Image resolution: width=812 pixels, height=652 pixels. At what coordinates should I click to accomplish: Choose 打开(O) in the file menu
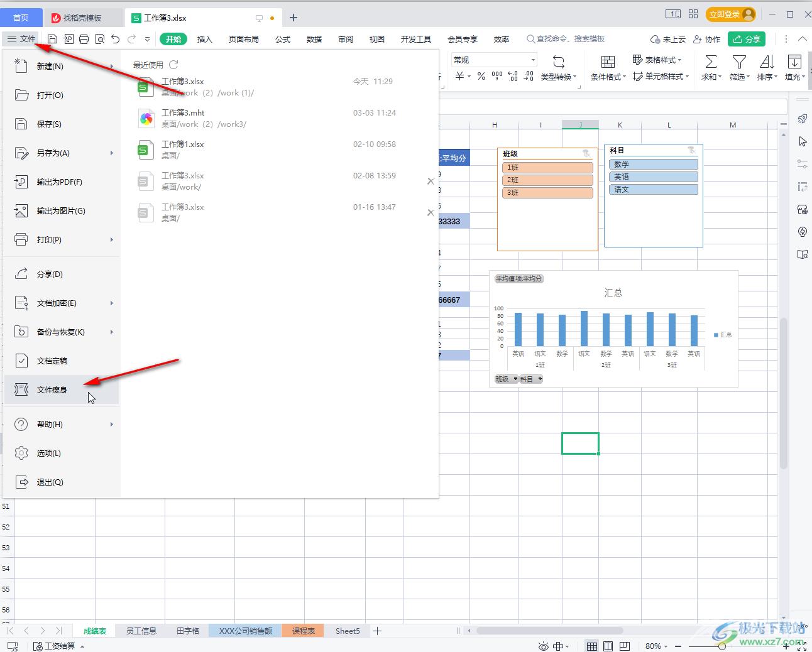pos(61,95)
